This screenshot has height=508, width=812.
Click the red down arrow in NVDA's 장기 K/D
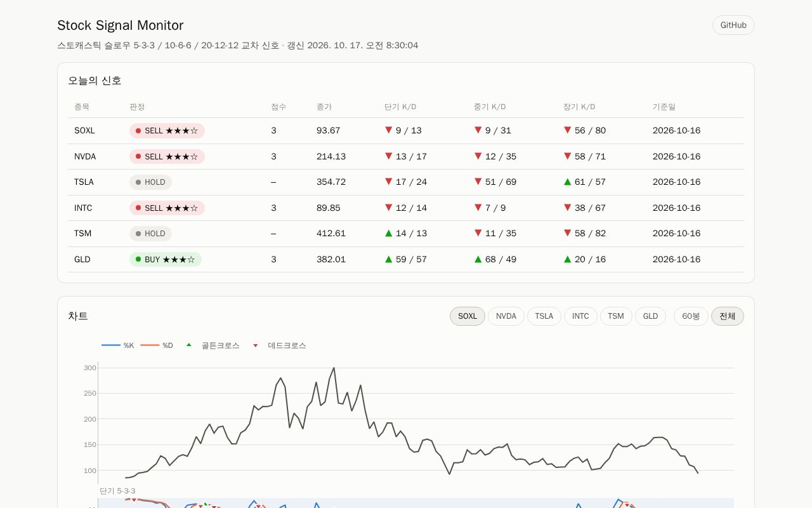tap(568, 156)
